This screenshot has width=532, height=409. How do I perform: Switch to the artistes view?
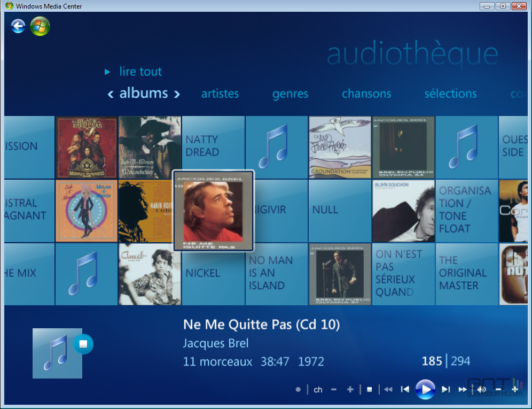pos(220,94)
